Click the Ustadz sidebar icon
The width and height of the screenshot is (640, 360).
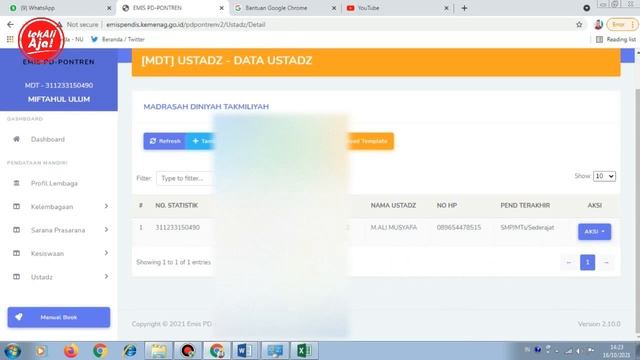click(16, 277)
